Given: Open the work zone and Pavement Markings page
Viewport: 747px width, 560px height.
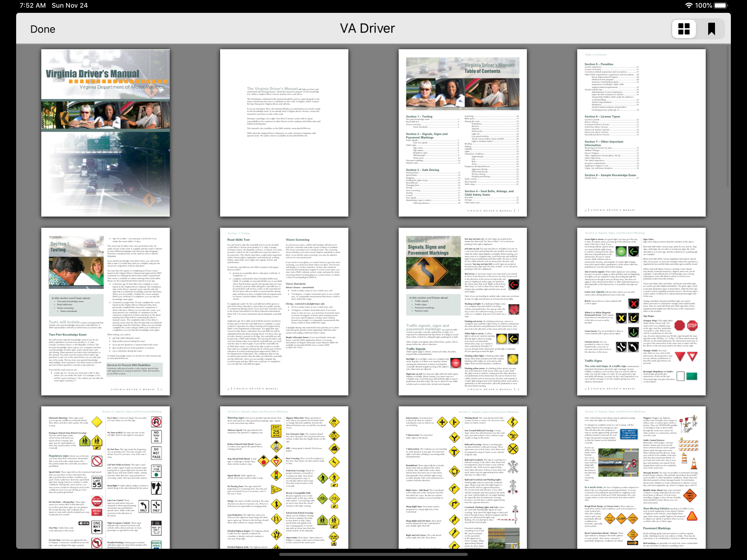Looking at the screenshot, I should (x=641, y=477).
